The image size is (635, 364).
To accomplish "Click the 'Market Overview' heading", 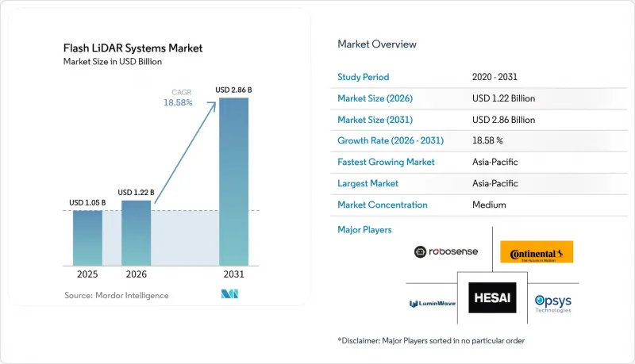I will 377,44.
